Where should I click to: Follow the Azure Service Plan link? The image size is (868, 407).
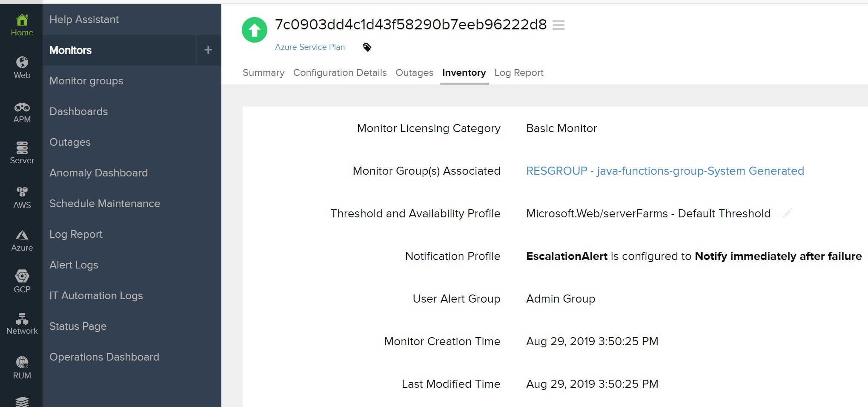pyautogui.click(x=310, y=47)
